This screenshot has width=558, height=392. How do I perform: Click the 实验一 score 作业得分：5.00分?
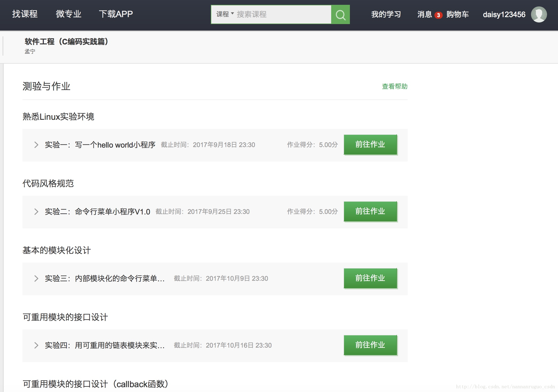click(x=312, y=145)
